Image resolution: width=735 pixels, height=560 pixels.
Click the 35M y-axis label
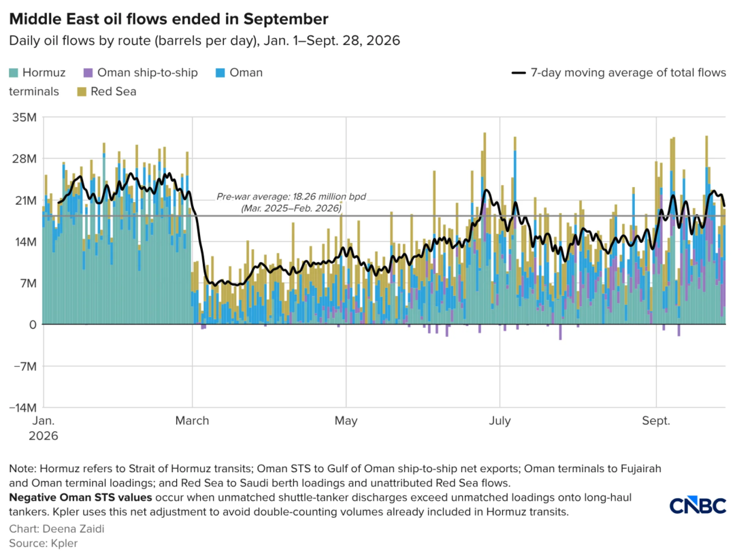pyautogui.click(x=24, y=117)
